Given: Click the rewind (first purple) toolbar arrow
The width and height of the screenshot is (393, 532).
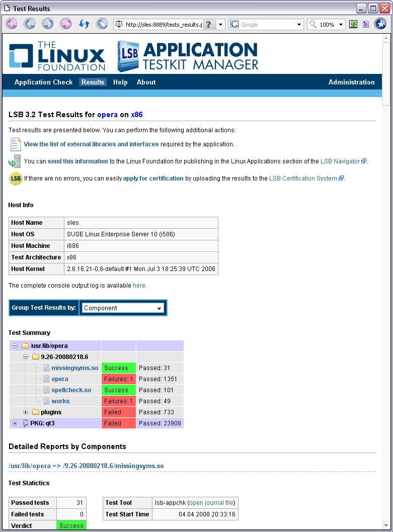Looking at the screenshot, I should pos(12,24).
